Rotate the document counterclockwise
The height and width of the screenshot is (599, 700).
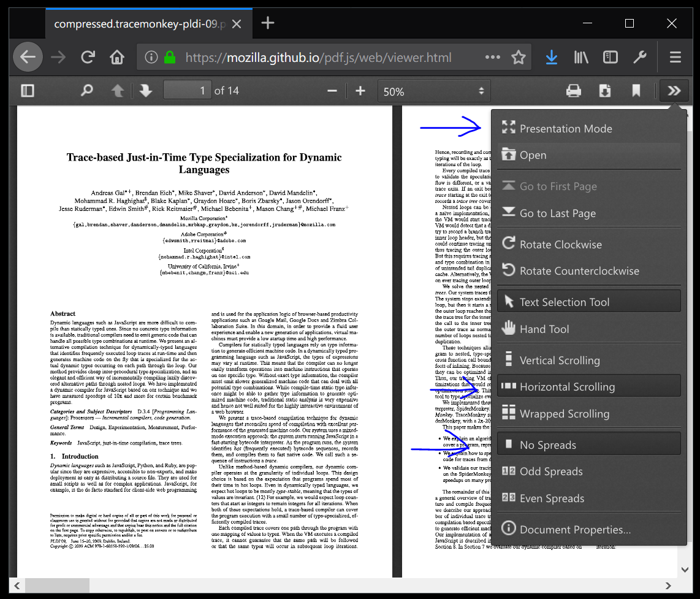click(x=589, y=271)
